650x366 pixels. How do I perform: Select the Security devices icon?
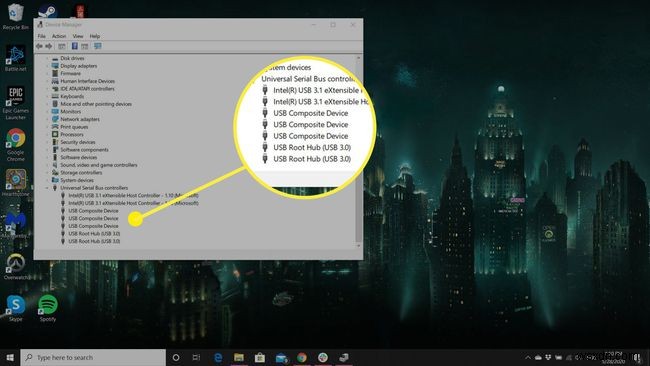point(55,142)
